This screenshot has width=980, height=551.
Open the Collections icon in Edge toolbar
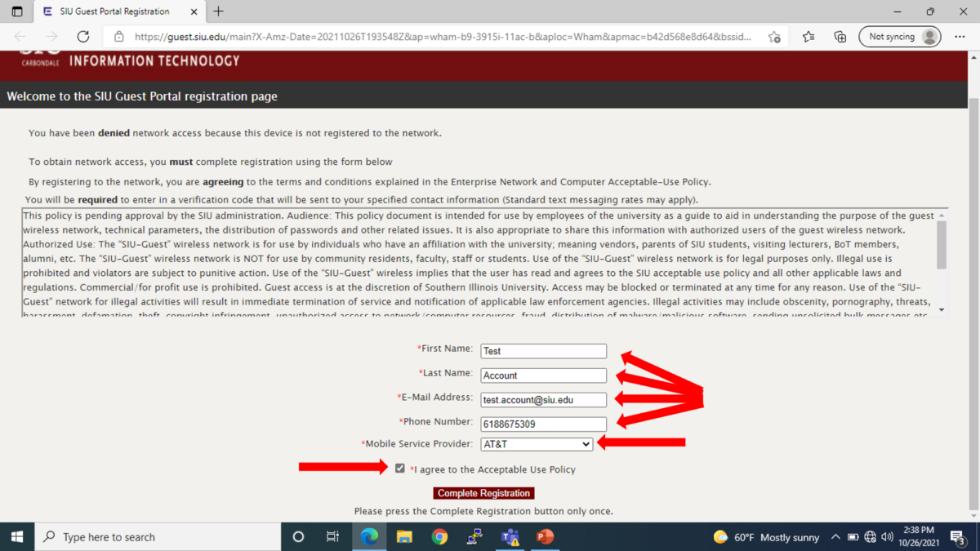(840, 36)
